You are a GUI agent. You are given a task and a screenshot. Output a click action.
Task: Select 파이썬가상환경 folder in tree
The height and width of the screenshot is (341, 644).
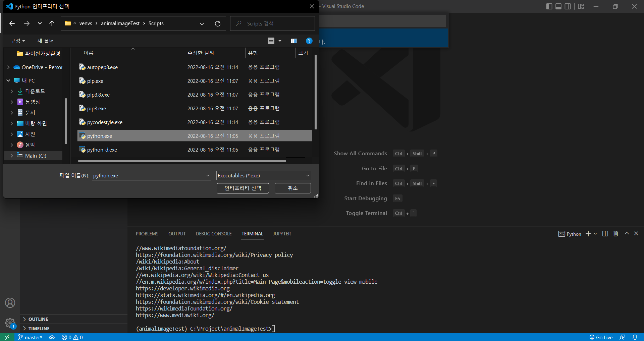[39, 54]
